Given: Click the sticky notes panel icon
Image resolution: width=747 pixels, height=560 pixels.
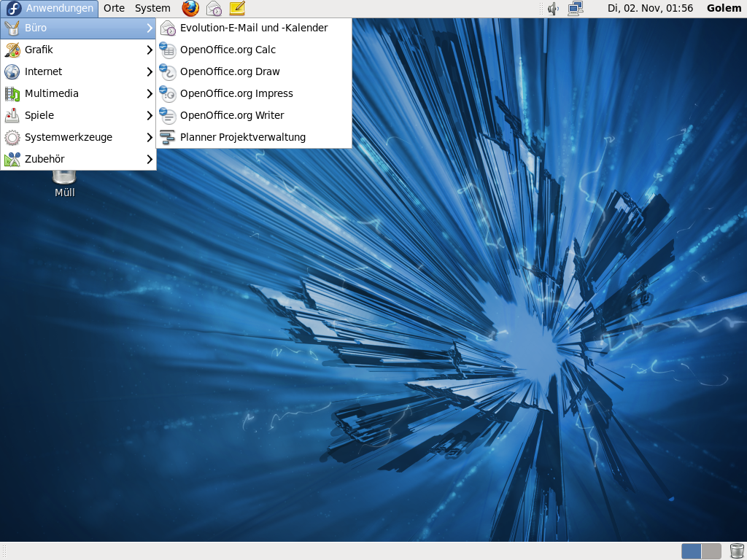Looking at the screenshot, I should (237, 9).
